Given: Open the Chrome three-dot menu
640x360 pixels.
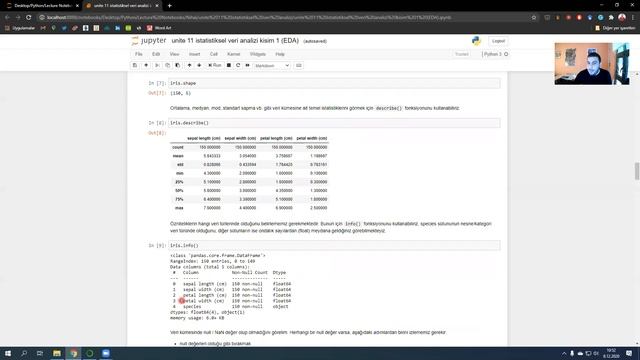Looking at the screenshot, I should (x=633, y=18).
